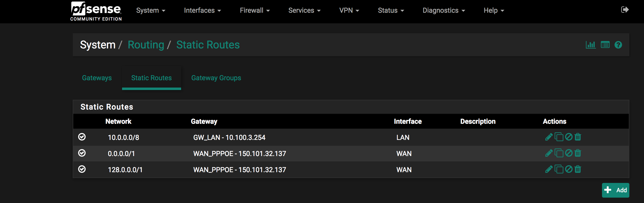The image size is (644, 203).
Task: Click the Static Routes breadcrumb link
Action: [208, 45]
